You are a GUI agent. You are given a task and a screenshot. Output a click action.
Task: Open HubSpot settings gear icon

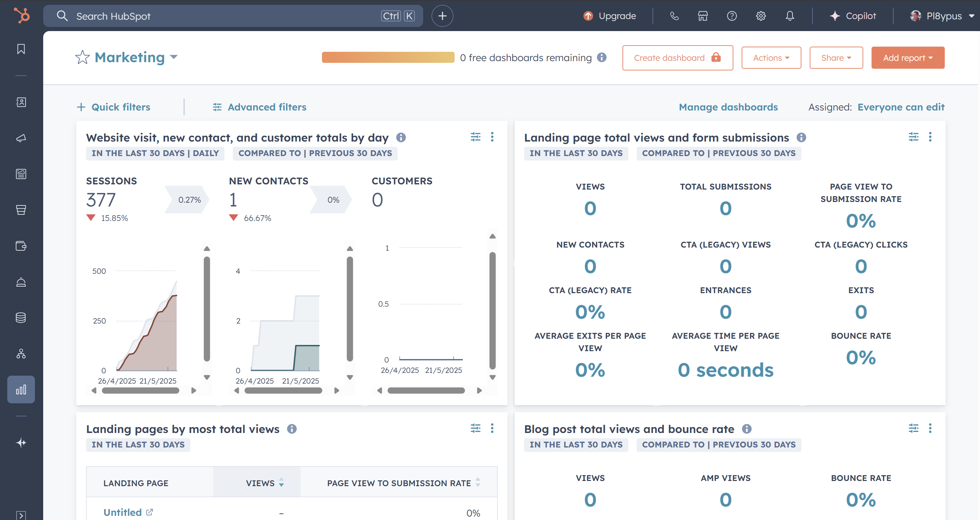pos(761,16)
